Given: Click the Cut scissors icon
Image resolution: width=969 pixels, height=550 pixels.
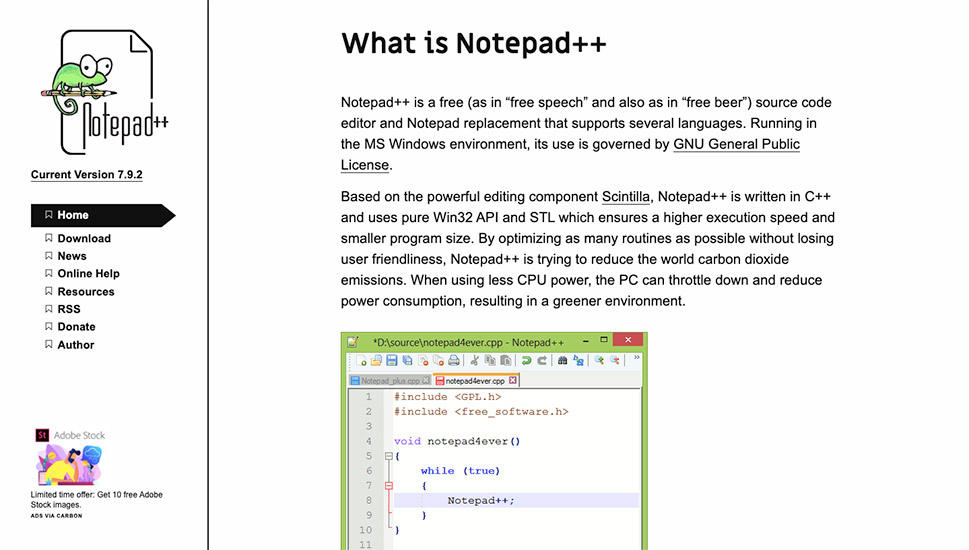Looking at the screenshot, I should [474, 360].
